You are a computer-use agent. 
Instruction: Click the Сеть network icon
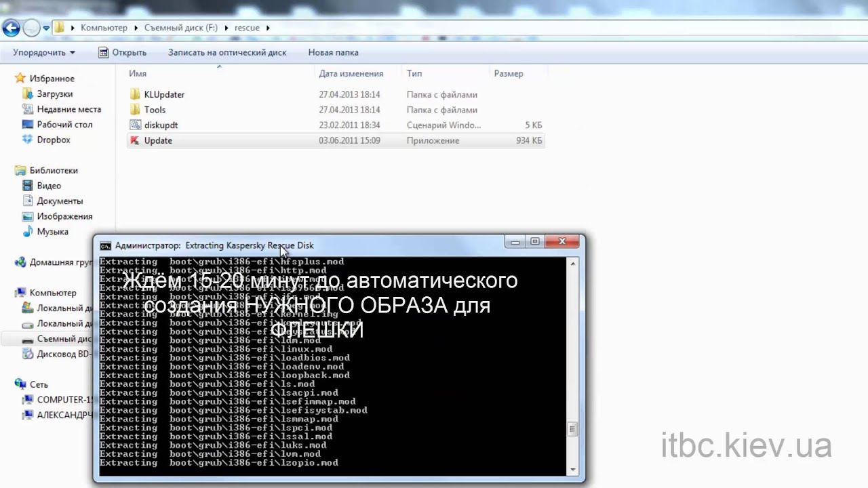(x=20, y=384)
